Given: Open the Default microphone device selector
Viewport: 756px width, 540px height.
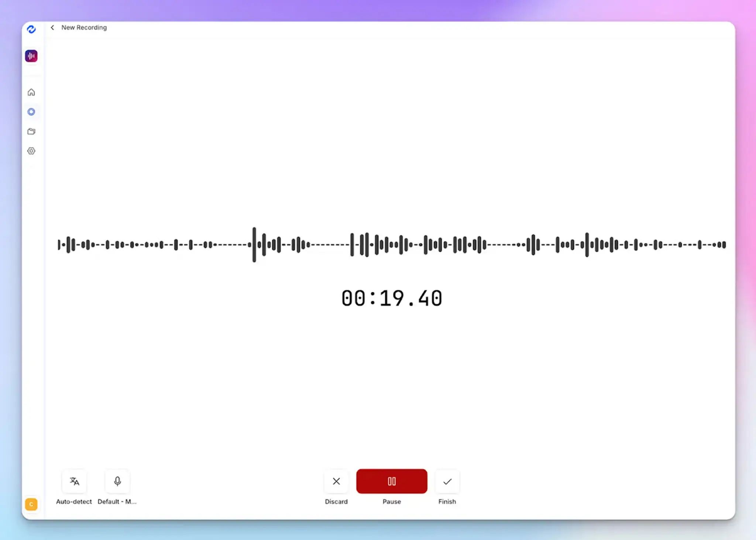Looking at the screenshot, I should click(117, 487).
